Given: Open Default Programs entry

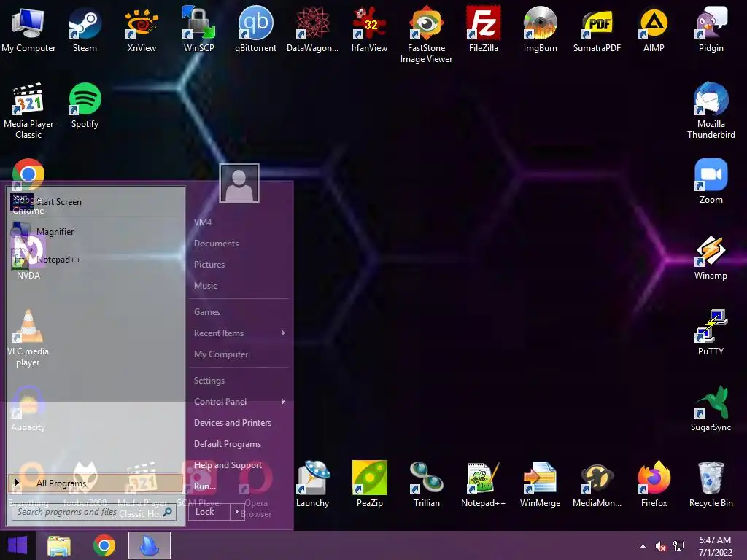Looking at the screenshot, I should tap(228, 444).
